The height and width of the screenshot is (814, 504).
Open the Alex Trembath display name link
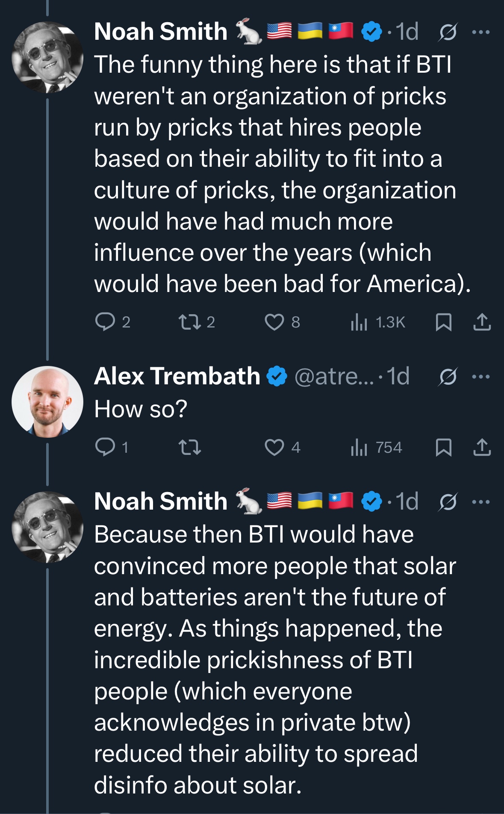[177, 376]
